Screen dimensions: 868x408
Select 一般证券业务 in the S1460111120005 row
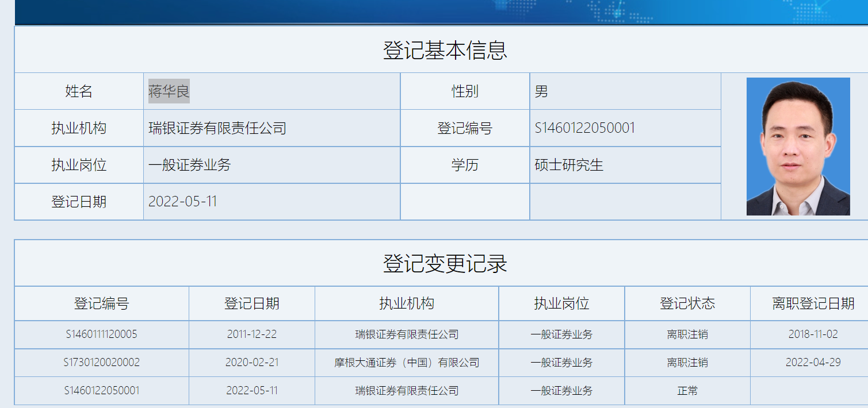point(561,334)
